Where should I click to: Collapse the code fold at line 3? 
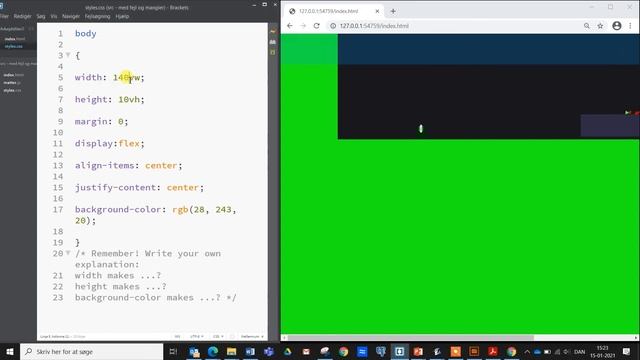[x=68, y=55]
